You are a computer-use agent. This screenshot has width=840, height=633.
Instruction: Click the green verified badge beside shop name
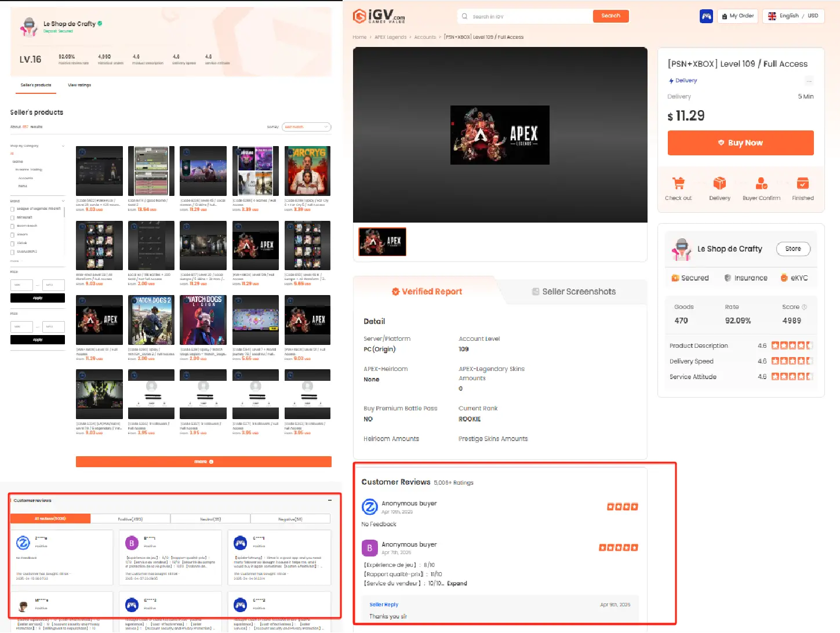pos(100,24)
